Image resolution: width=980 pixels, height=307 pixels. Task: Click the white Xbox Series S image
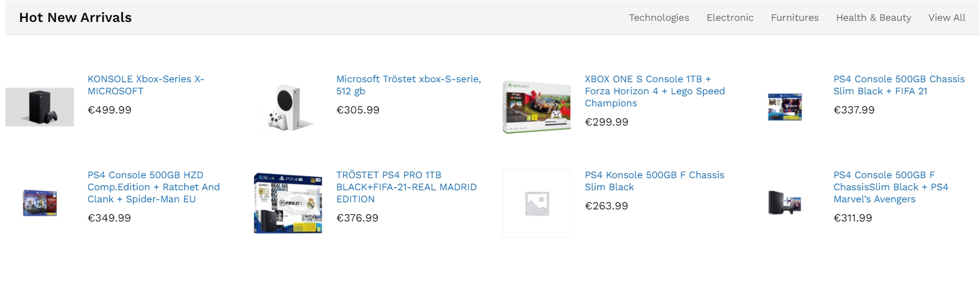pyautogui.click(x=288, y=107)
